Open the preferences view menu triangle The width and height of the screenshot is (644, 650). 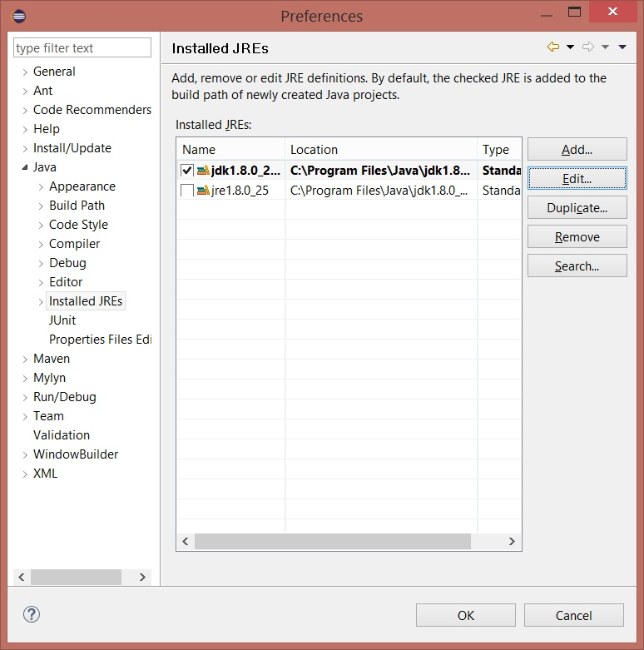pyautogui.click(x=622, y=47)
